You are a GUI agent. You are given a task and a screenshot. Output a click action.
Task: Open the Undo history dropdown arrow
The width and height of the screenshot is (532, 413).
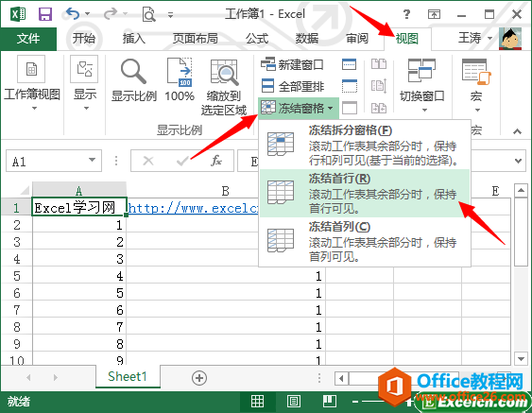tap(88, 14)
